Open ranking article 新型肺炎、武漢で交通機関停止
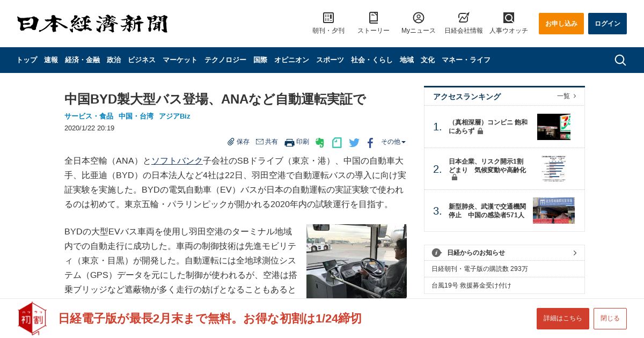Screen dimensions: 644x338 pos(487,211)
